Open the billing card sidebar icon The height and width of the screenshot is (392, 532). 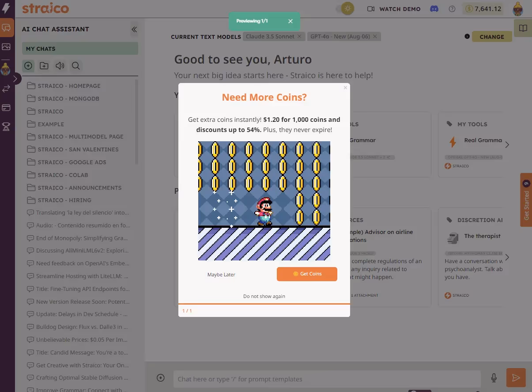[x=6, y=108]
